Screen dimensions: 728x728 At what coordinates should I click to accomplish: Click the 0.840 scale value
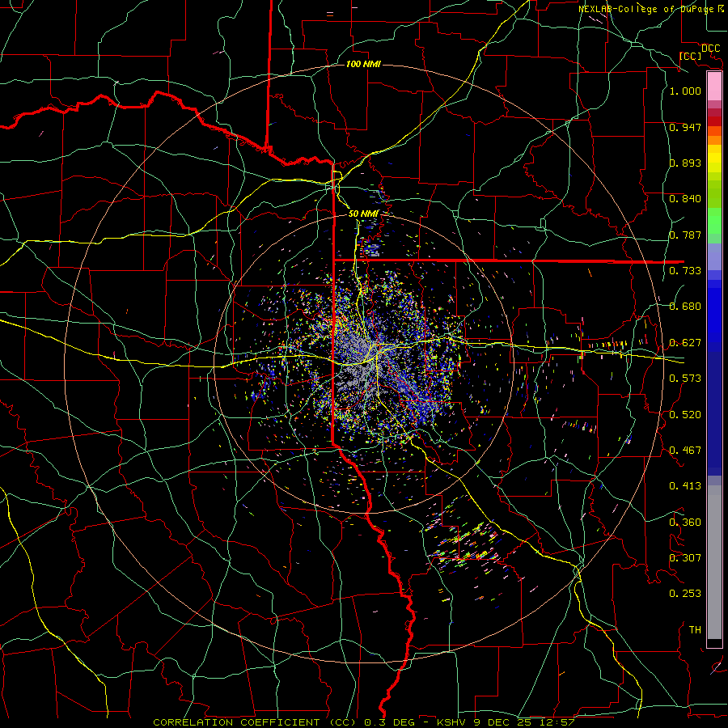pyautogui.click(x=685, y=199)
